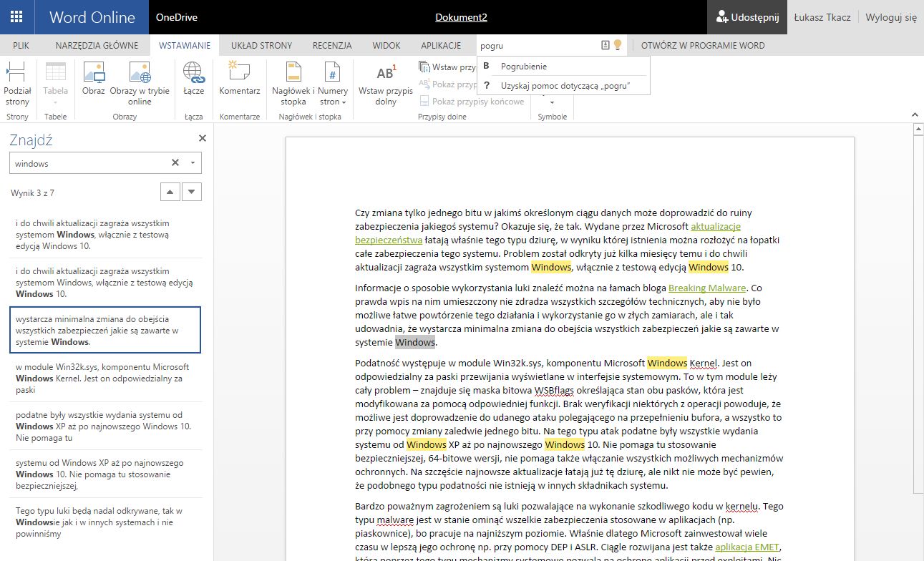Add a comment using Komentarz

tap(240, 79)
